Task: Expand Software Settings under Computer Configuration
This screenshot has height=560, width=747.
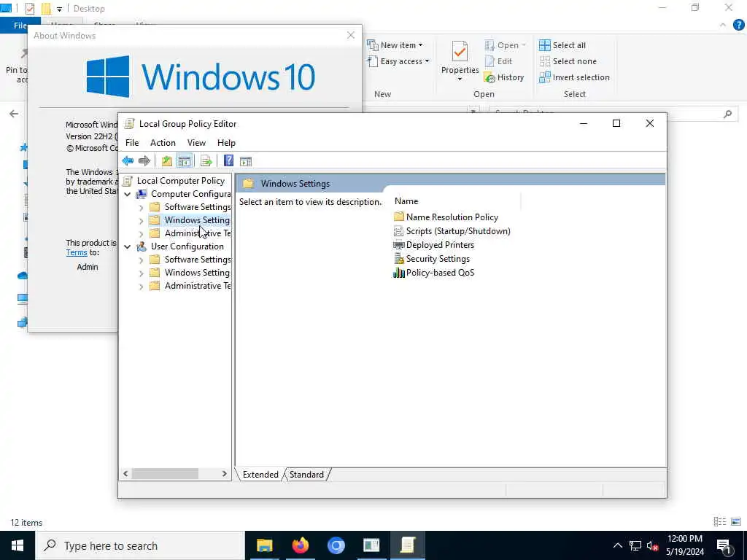Action: 141,208
